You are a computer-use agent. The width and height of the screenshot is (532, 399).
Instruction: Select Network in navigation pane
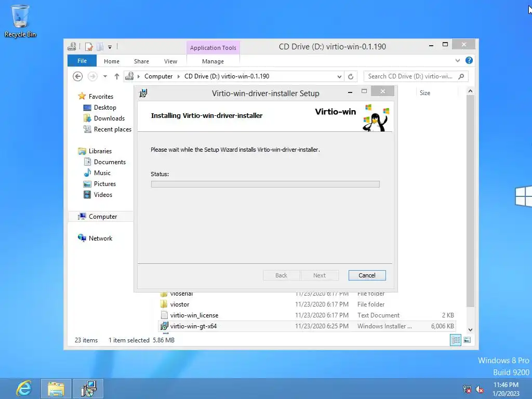[100, 238]
